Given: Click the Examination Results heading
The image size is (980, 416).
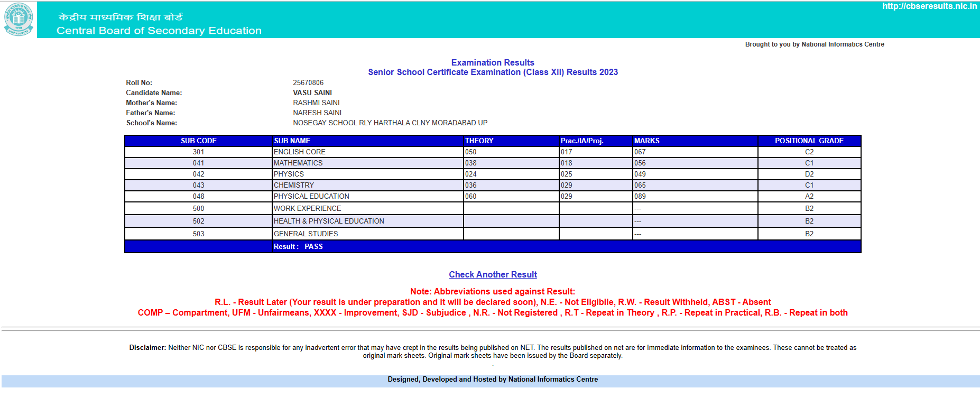Looking at the screenshot, I should [493, 62].
